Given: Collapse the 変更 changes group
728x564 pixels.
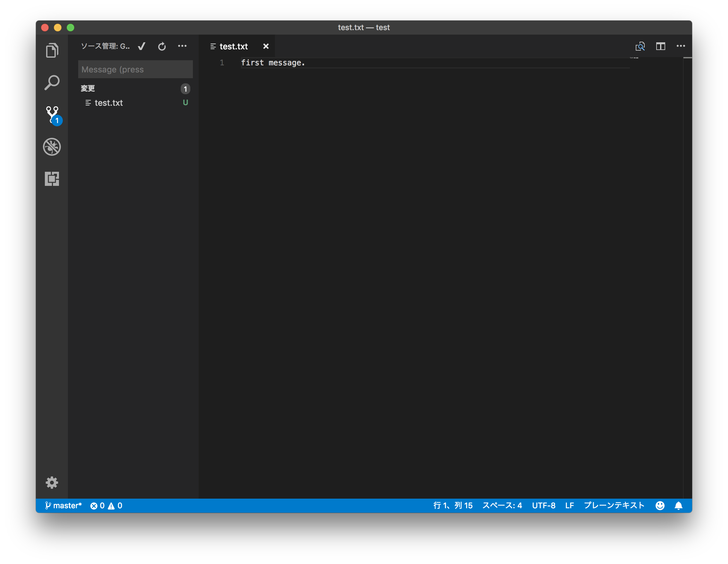Looking at the screenshot, I should [x=88, y=88].
